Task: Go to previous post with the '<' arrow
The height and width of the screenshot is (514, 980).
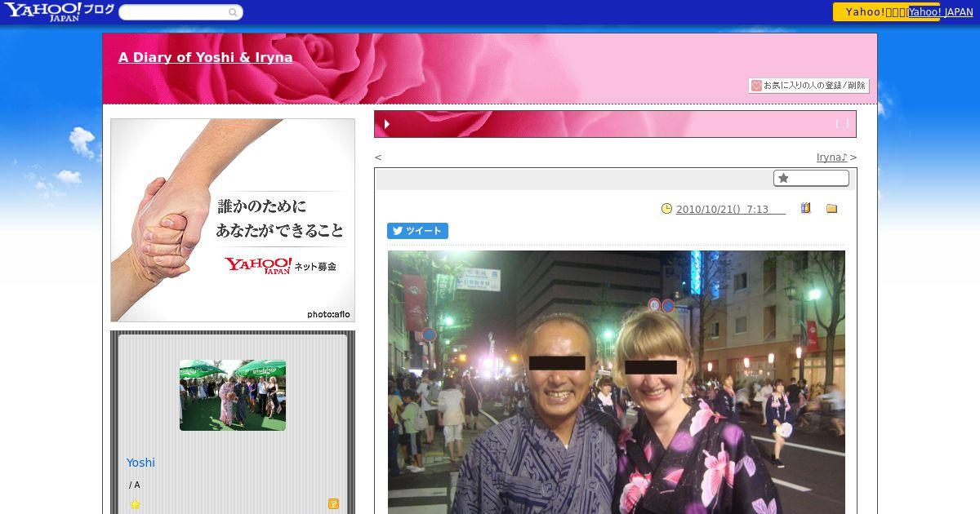Action: click(378, 157)
